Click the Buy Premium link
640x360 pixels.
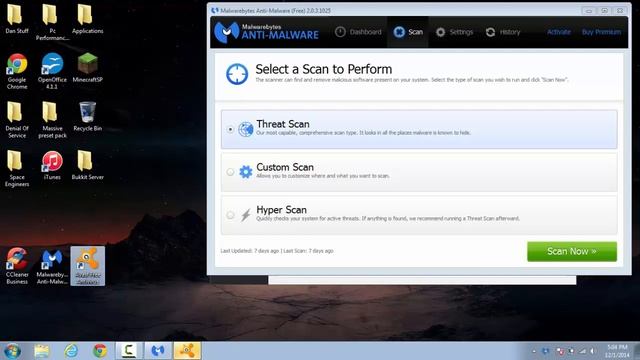coord(601,32)
